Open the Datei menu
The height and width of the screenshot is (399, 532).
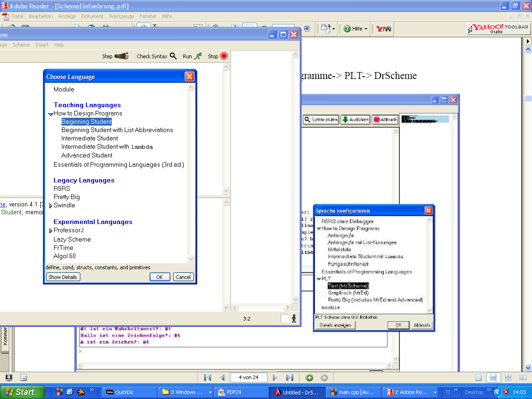click(x=17, y=16)
